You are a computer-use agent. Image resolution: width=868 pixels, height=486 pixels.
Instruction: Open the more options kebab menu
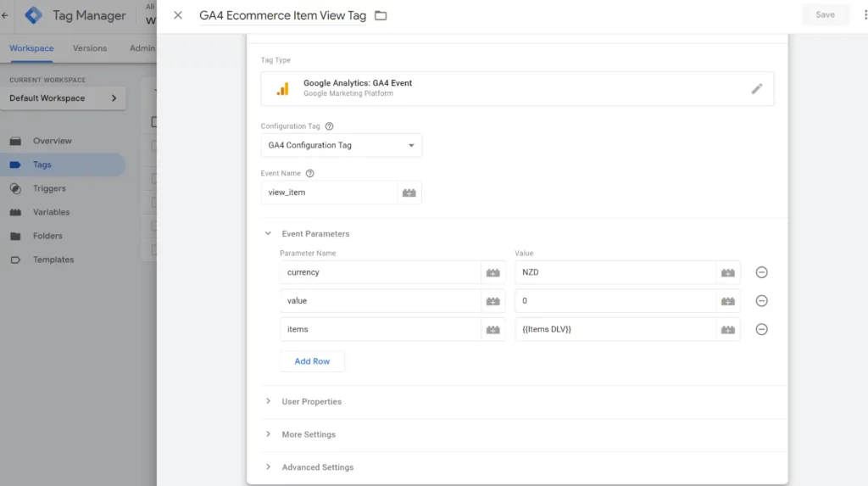pos(865,15)
